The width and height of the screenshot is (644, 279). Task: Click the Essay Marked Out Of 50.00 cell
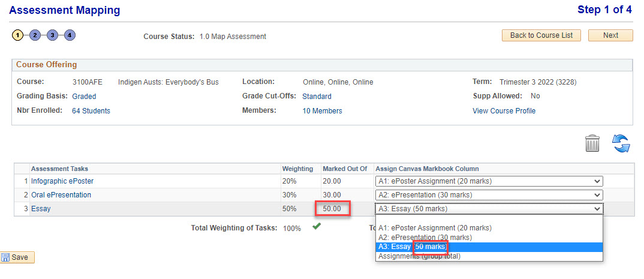point(332,209)
